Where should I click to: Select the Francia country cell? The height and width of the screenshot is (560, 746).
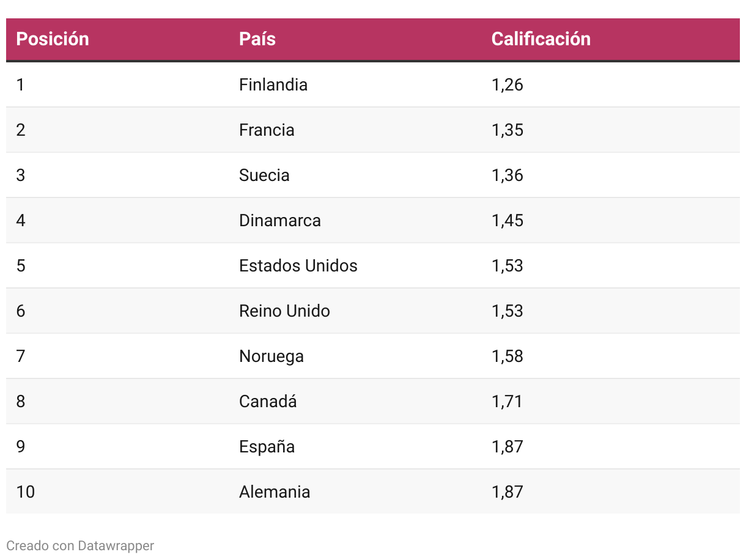tap(267, 130)
